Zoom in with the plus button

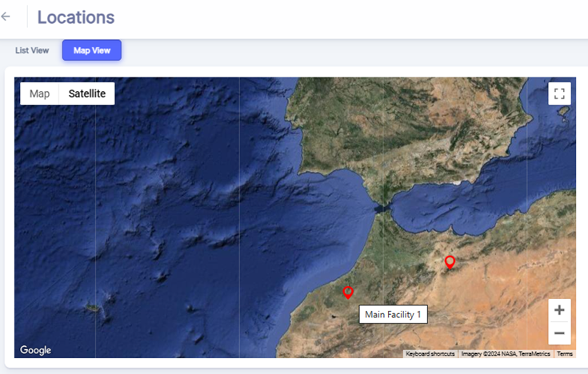(559, 310)
